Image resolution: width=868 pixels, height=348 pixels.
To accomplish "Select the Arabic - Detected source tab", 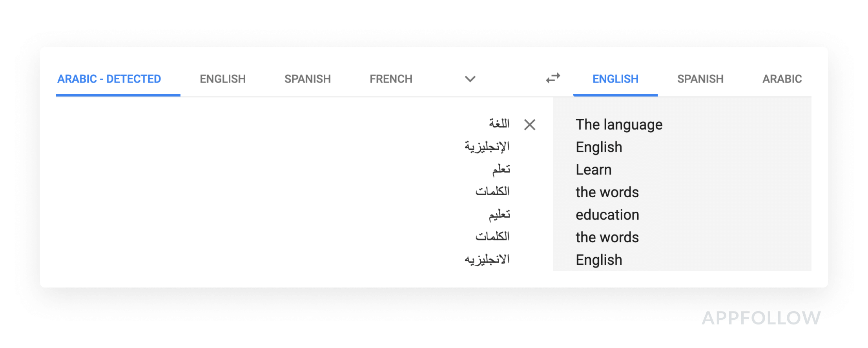I will coord(109,79).
